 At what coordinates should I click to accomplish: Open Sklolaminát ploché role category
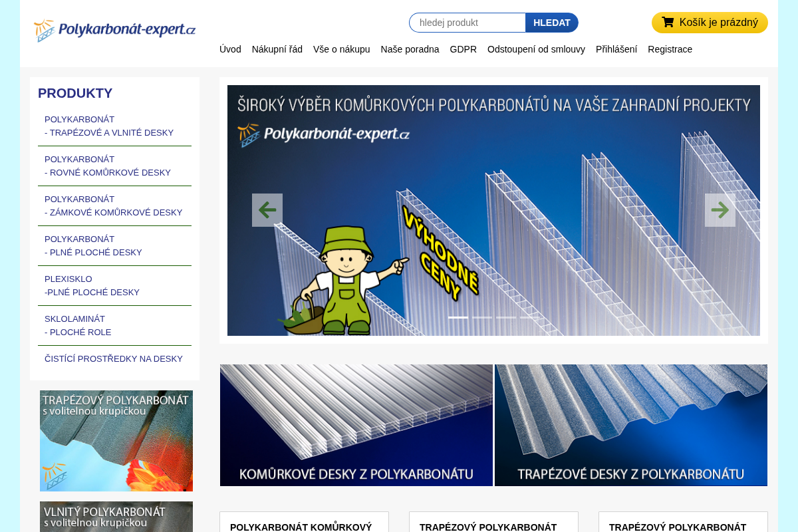coord(114,326)
